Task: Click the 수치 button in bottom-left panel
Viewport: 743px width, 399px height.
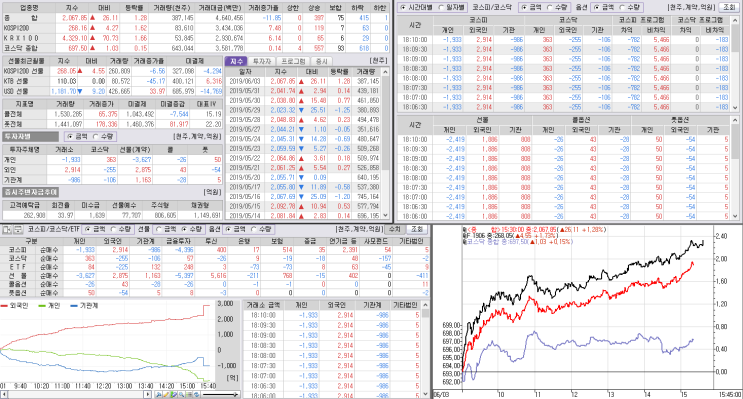Action: (394, 229)
